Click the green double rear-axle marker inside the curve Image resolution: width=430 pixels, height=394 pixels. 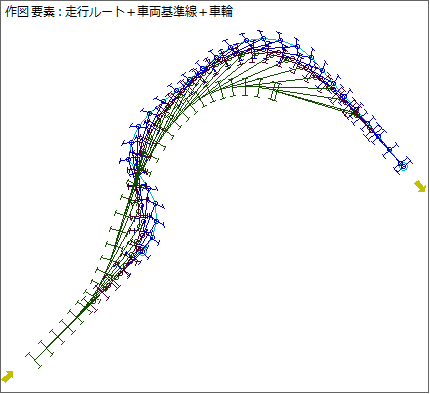click(274, 92)
